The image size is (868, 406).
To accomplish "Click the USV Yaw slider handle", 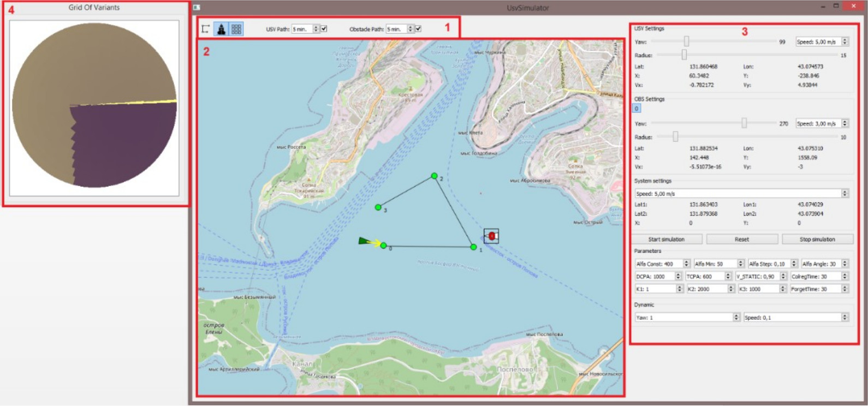I will click(x=686, y=41).
